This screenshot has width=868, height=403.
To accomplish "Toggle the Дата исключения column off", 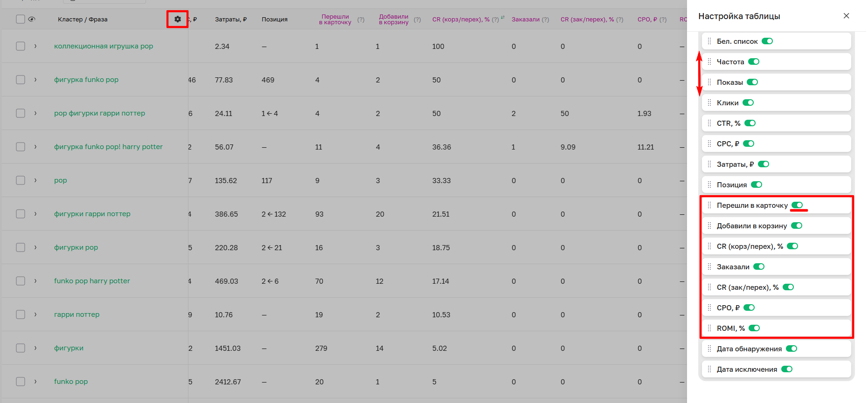I will tap(787, 369).
